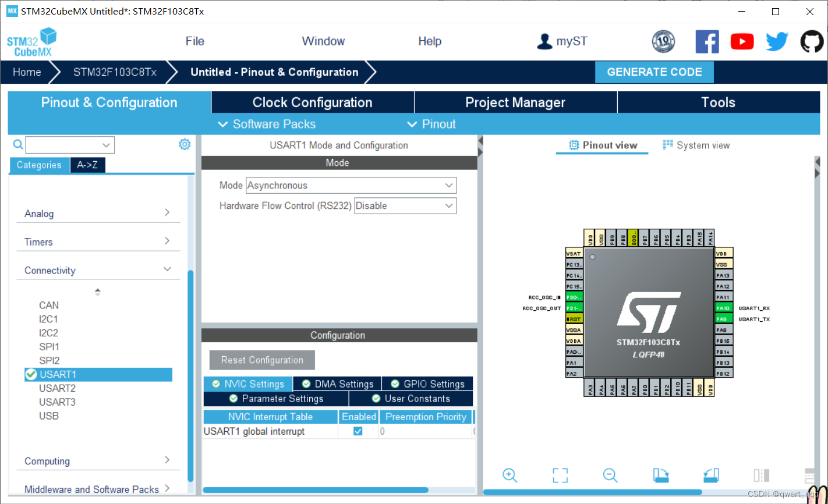Image resolution: width=828 pixels, height=504 pixels.
Task: Click the sort arrows above the CAN entry
Action: tap(98, 292)
